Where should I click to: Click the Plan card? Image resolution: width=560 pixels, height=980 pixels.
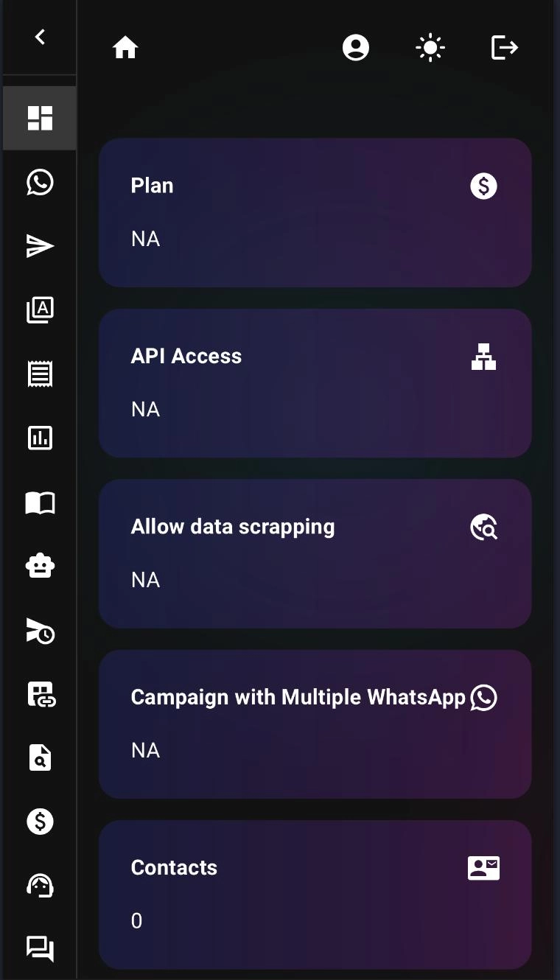point(315,212)
